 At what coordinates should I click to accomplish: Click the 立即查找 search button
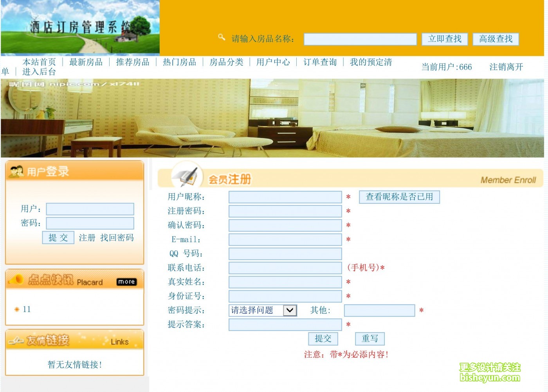click(x=444, y=39)
